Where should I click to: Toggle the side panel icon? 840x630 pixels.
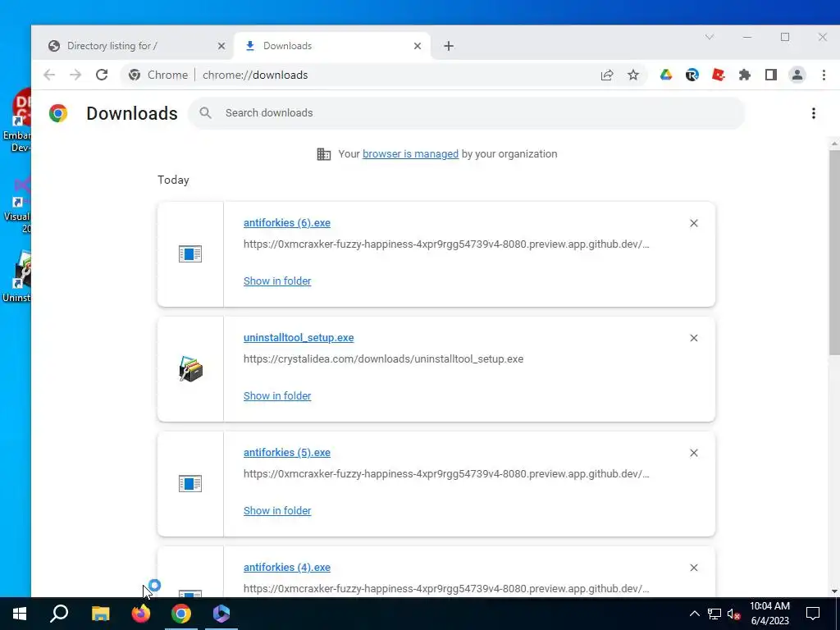pyautogui.click(x=771, y=75)
